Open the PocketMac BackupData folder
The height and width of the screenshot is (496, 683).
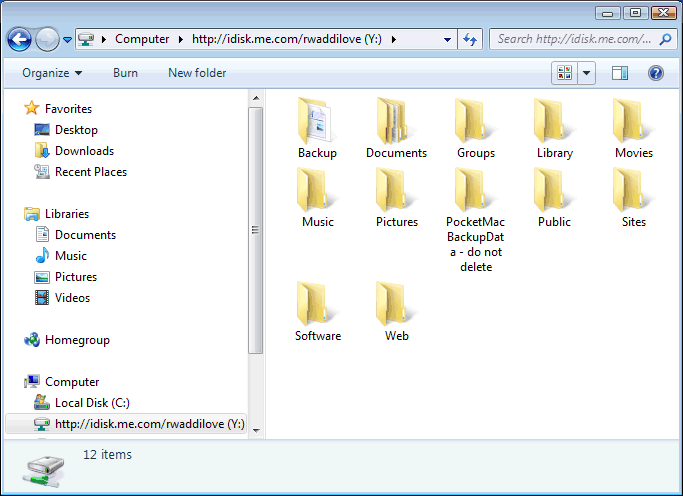pos(476,190)
